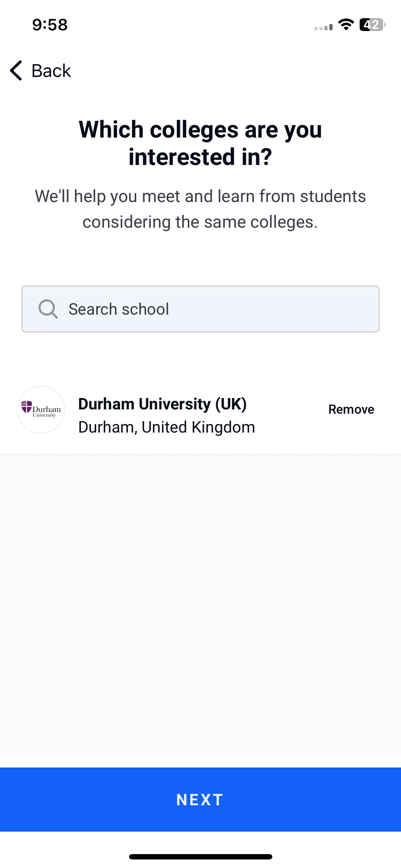401x868 pixels.
Task: Tap the subtitle about meeting students
Action: click(200, 209)
